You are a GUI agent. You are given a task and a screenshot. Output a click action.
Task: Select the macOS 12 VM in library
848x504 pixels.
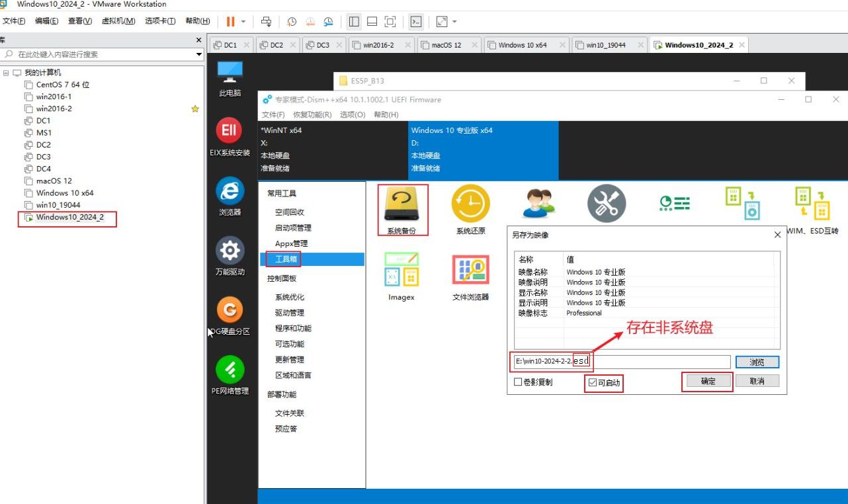coord(54,181)
